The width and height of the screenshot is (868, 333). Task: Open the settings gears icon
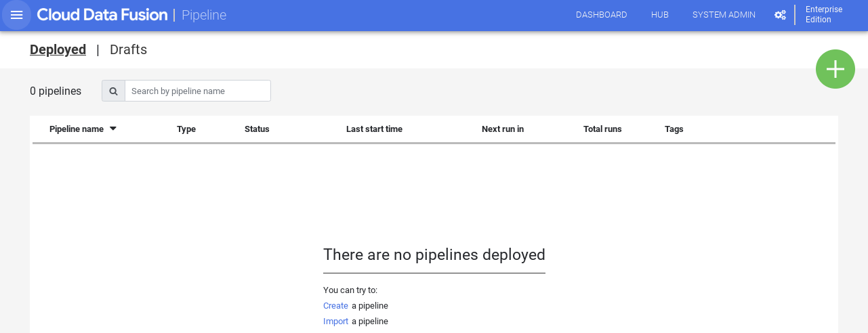[x=780, y=15]
